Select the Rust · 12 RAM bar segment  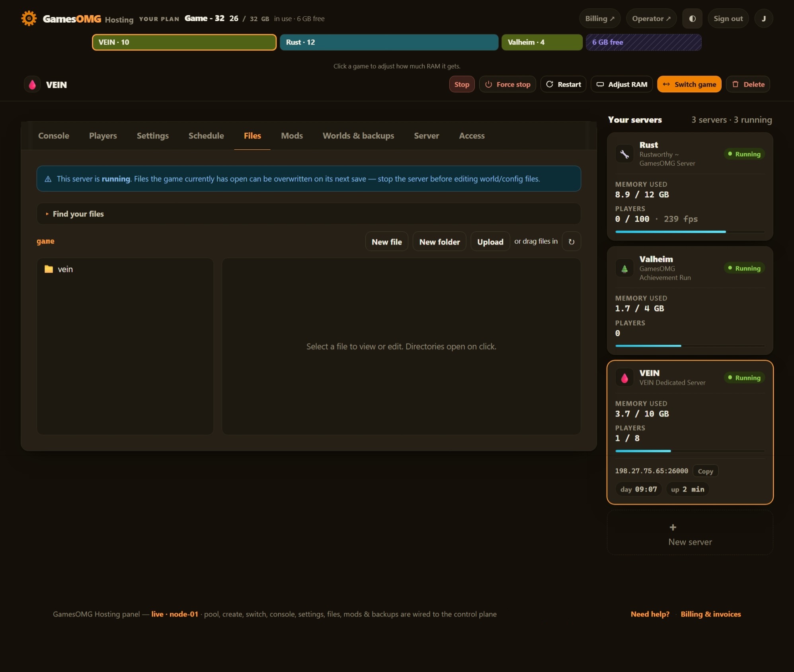click(x=389, y=42)
